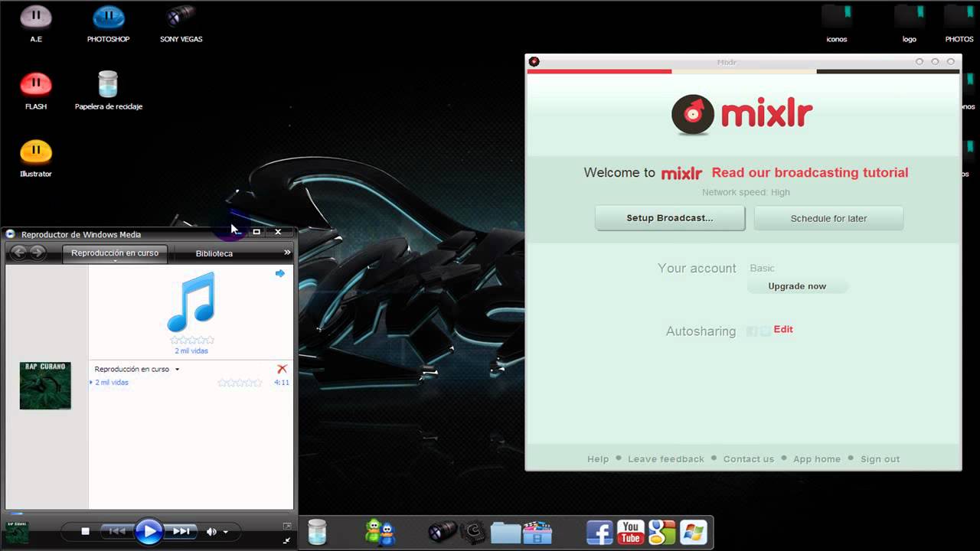
Task: Rate the playlist track 2 mil vidas stars
Action: click(240, 383)
